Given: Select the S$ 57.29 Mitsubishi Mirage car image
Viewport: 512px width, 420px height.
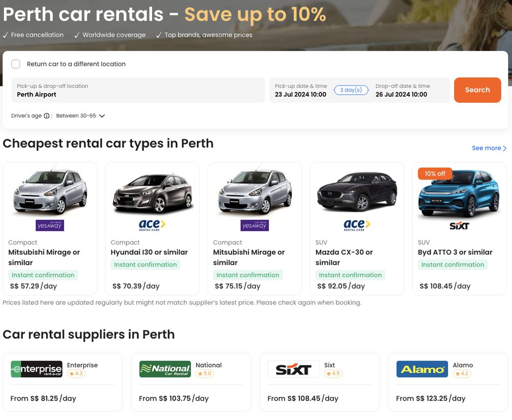Looking at the screenshot, I should point(50,191).
